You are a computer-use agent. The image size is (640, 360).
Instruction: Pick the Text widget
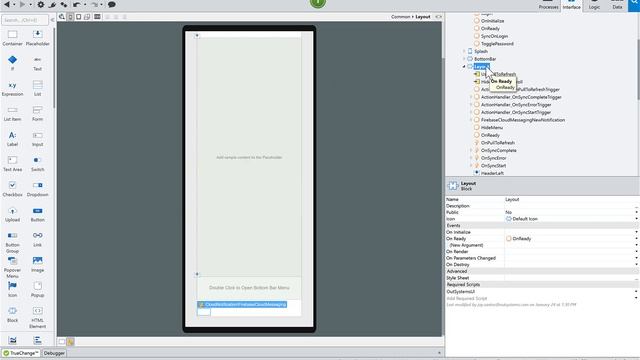click(x=38, y=63)
